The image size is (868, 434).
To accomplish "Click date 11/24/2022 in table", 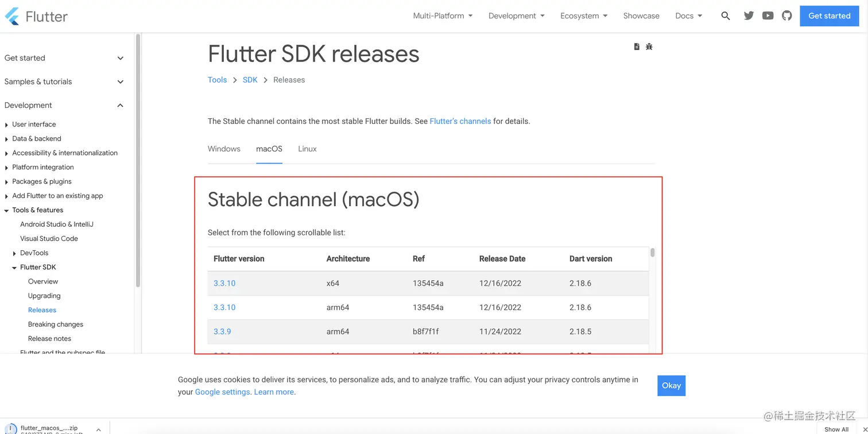I will [x=500, y=332].
